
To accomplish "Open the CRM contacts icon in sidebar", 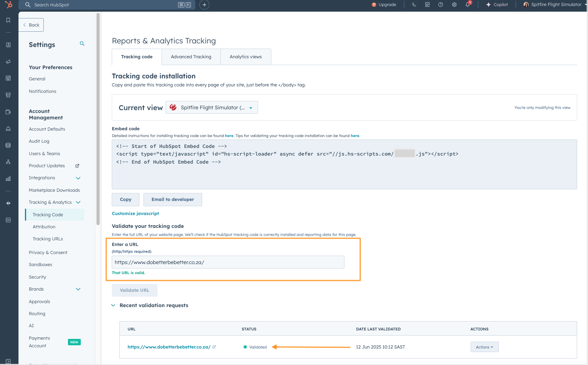I will click(x=8, y=45).
